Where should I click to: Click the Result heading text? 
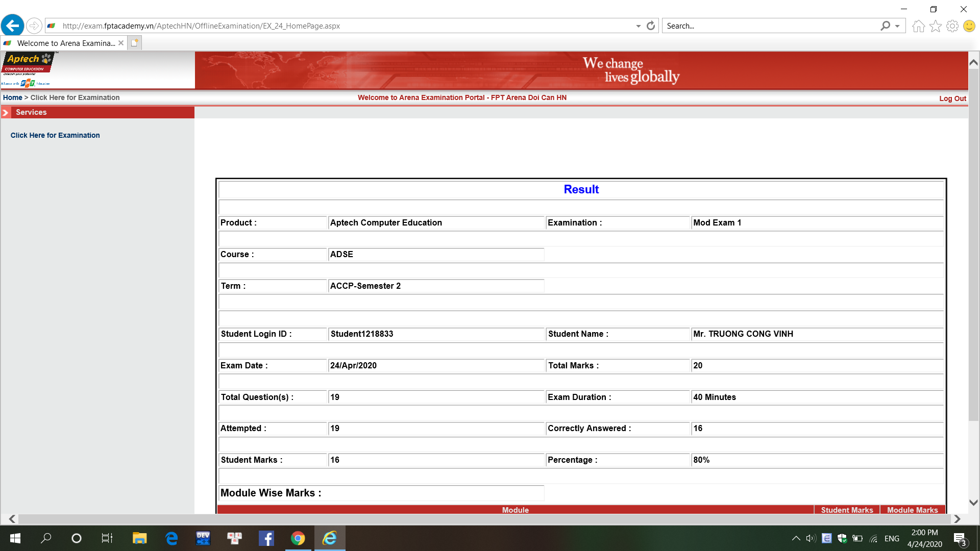coord(581,189)
